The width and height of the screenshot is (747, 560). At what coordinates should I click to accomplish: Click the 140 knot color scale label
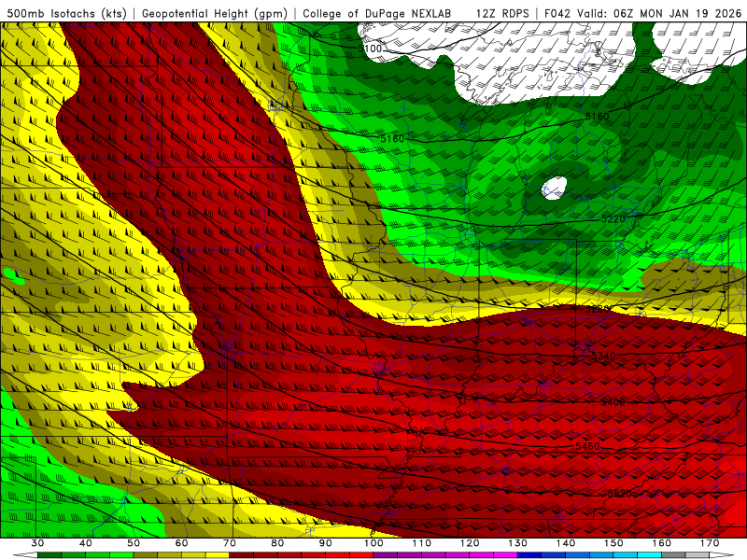pos(566,543)
